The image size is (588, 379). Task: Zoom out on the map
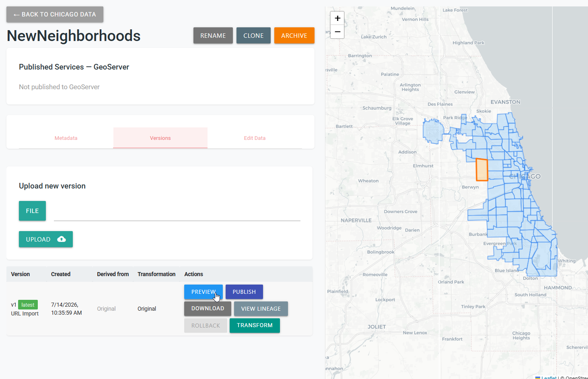[x=337, y=32]
